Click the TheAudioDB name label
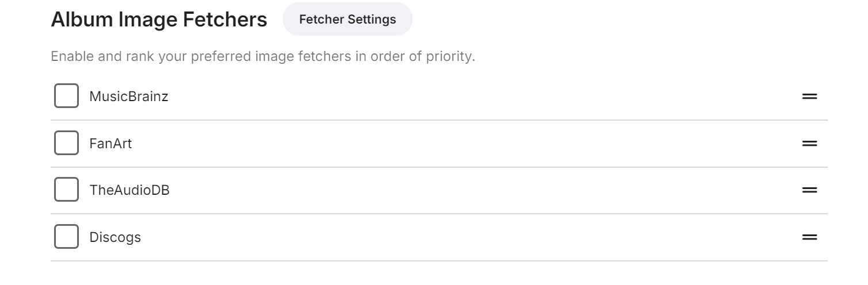868x285 pixels. tap(129, 190)
